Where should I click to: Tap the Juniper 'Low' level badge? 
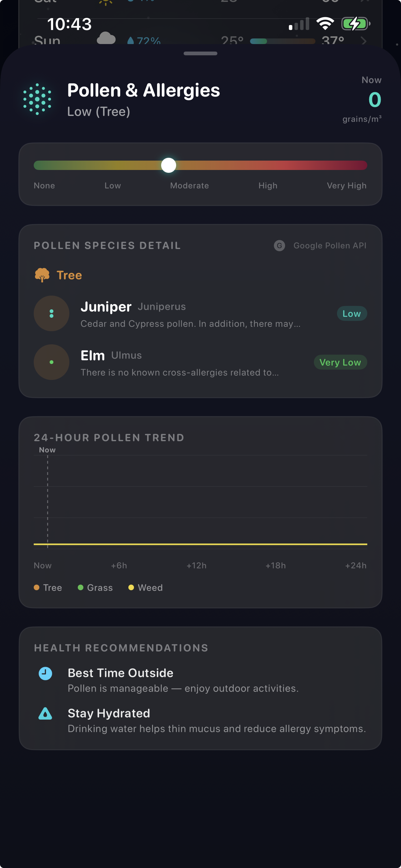352,314
